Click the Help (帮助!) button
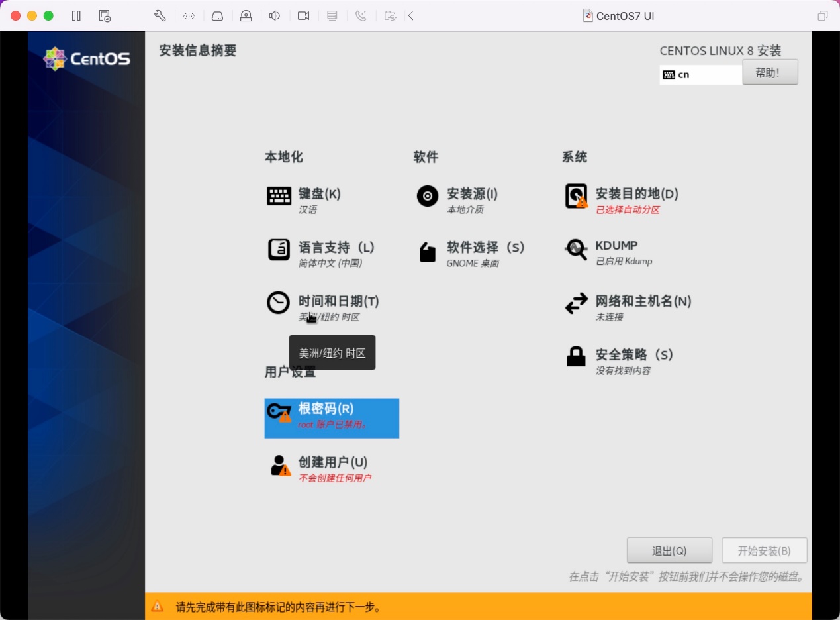 click(x=770, y=72)
